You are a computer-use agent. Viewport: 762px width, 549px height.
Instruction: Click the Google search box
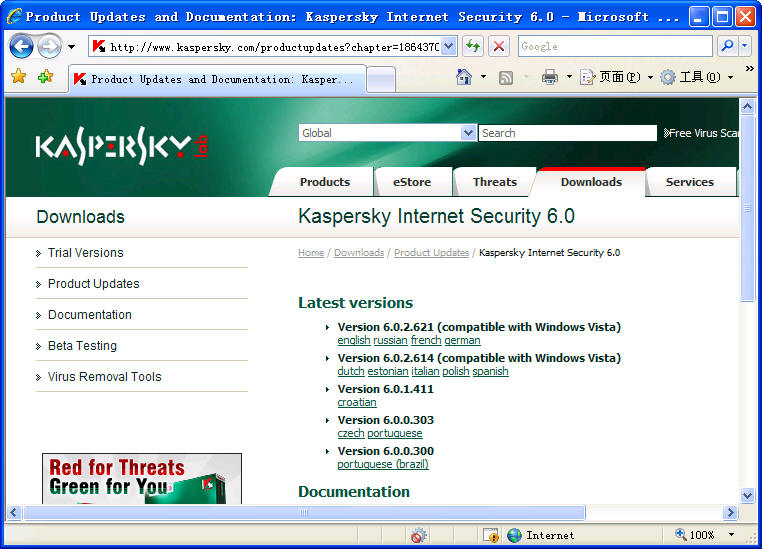pyautogui.click(x=615, y=46)
